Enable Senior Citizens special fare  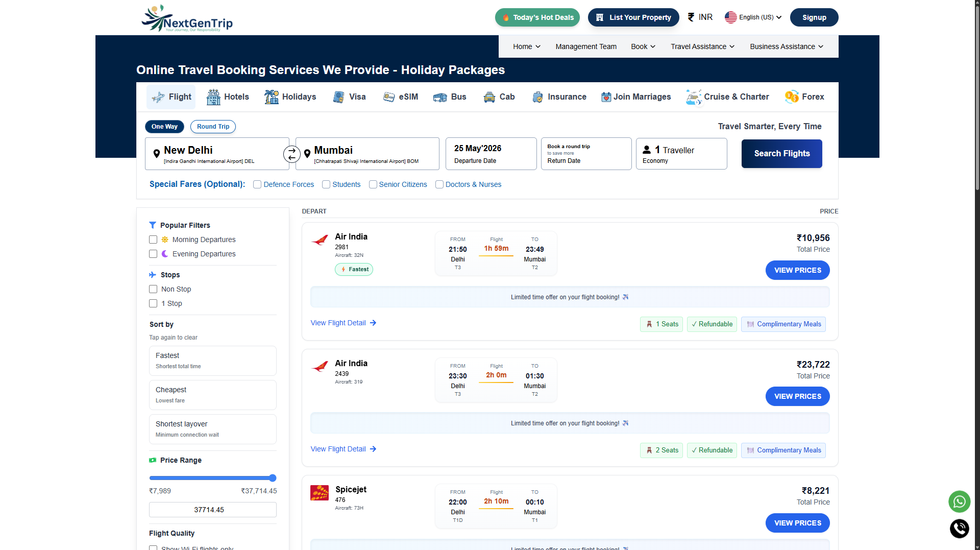tap(373, 184)
